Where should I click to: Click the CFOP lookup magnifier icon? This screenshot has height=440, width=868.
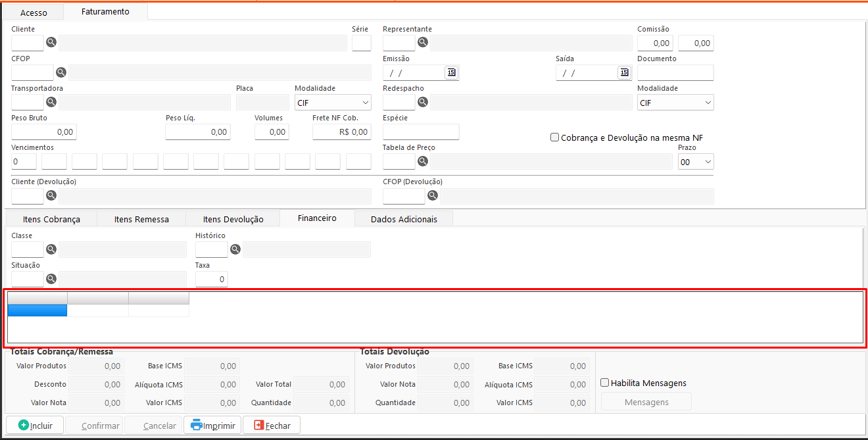click(61, 72)
